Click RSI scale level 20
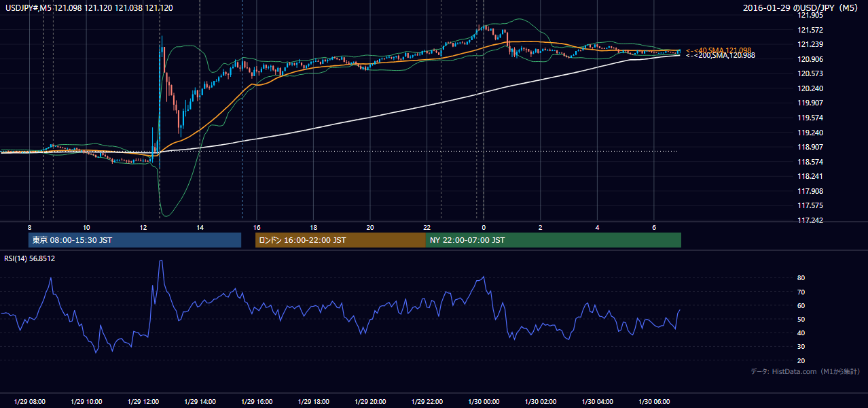This screenshot has width=868, height=408. [801, 360]
